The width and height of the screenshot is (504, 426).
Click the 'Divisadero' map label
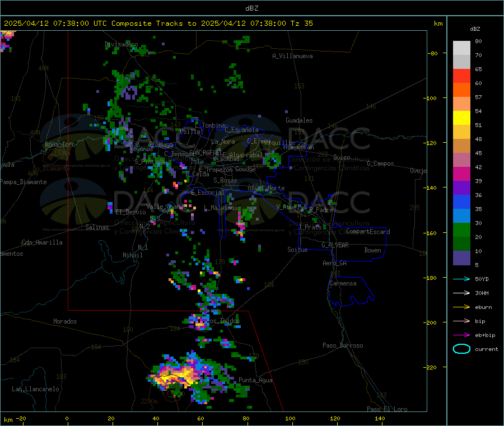pos(121,44)
